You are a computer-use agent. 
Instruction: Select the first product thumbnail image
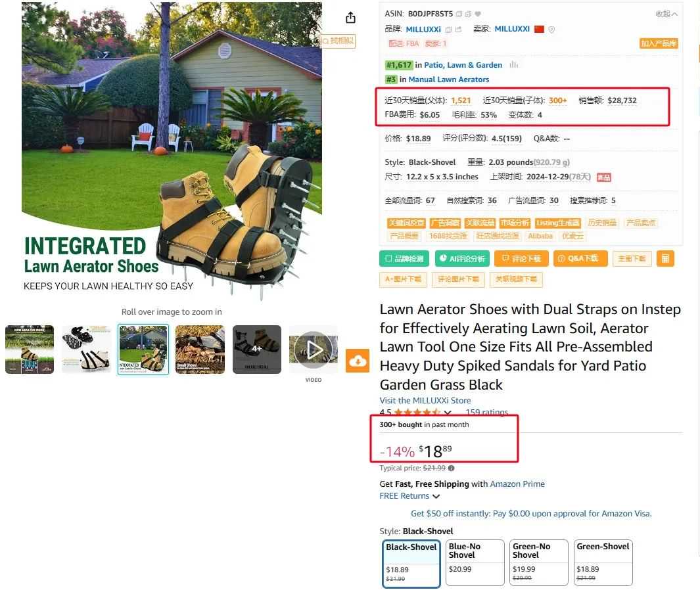[30, 350]
